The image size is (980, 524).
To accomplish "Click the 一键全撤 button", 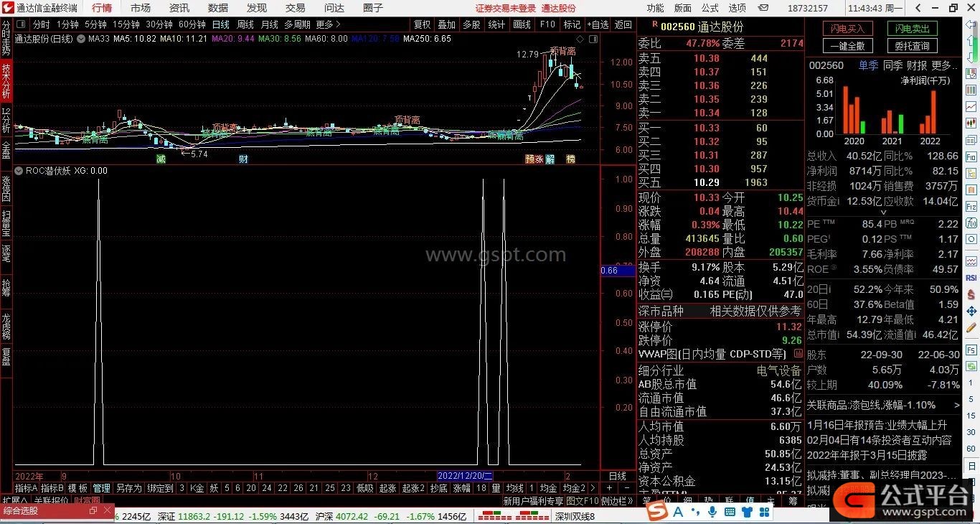I will tap(847, 46).
